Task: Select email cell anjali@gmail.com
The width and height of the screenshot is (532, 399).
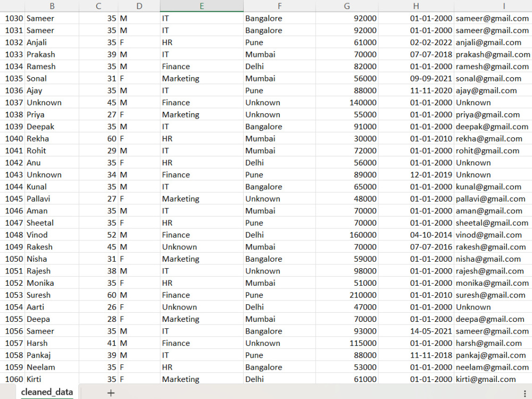Action: [x=493, y=43]
